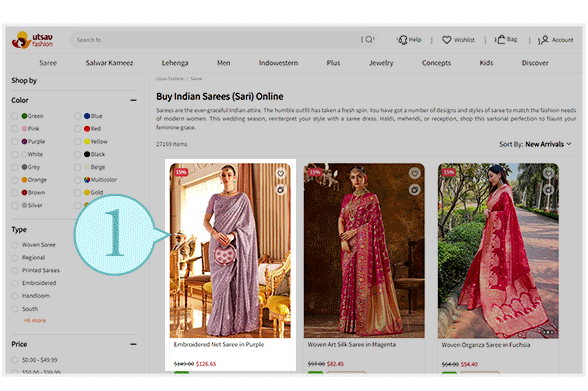Open the Plus menu
588x391 pixels.
pyautogui.click(x=333, y=63)
